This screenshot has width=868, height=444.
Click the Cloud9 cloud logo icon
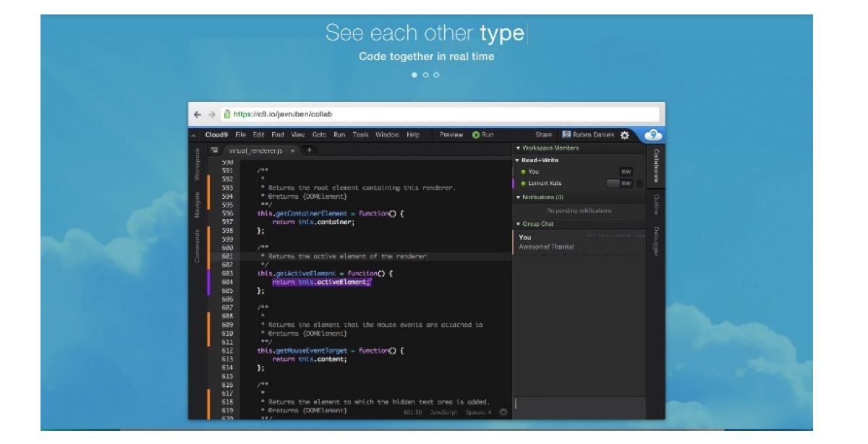[x=653, y=135]
